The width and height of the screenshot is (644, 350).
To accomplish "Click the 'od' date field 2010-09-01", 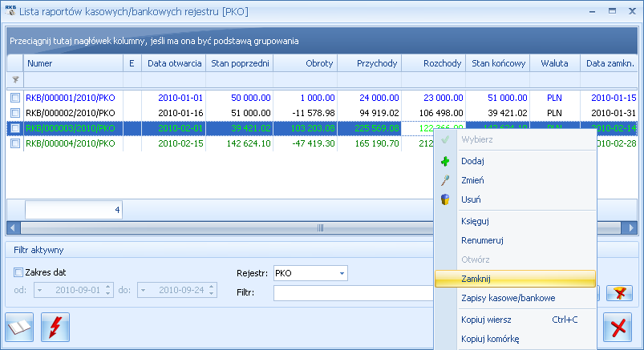I will pyautogui.click(x=75, y=291).
